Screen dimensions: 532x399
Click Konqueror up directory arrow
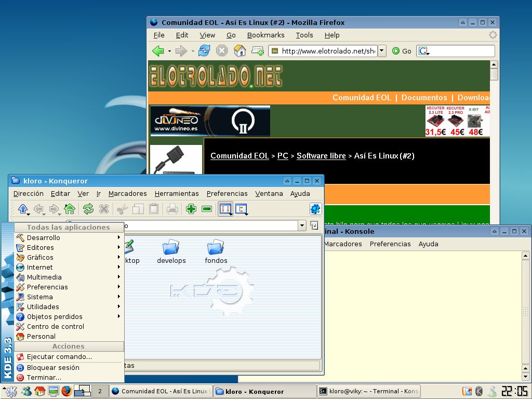pos(22,209)
